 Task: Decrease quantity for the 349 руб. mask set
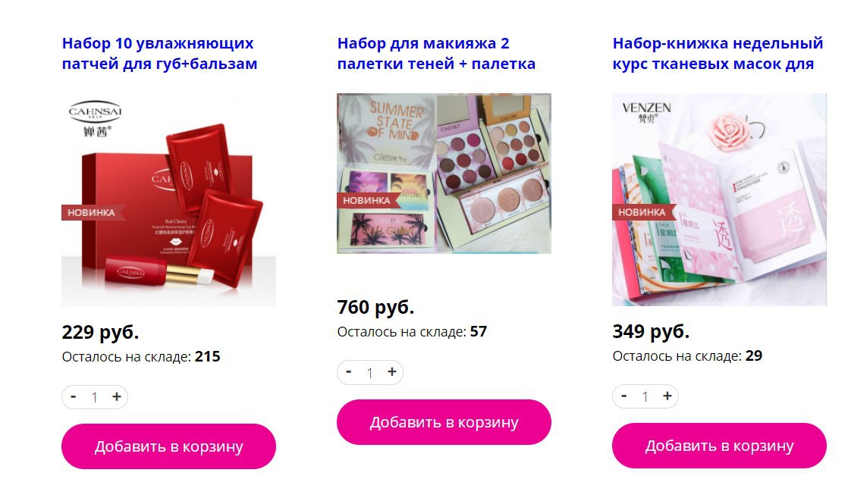[x=624, y=396]
